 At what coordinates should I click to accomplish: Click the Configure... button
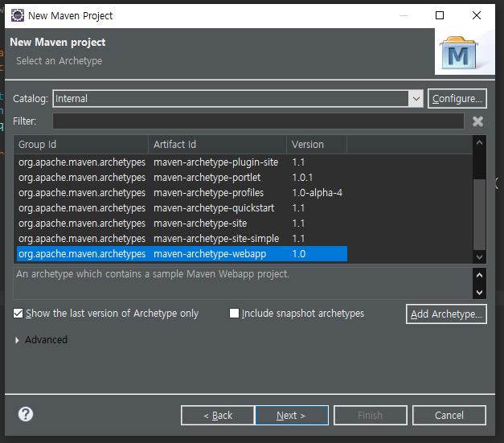[x=457, y=98]
